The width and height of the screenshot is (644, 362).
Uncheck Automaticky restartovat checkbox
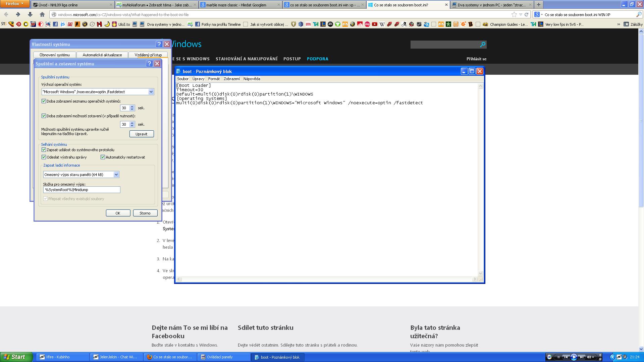pos(103,157)
